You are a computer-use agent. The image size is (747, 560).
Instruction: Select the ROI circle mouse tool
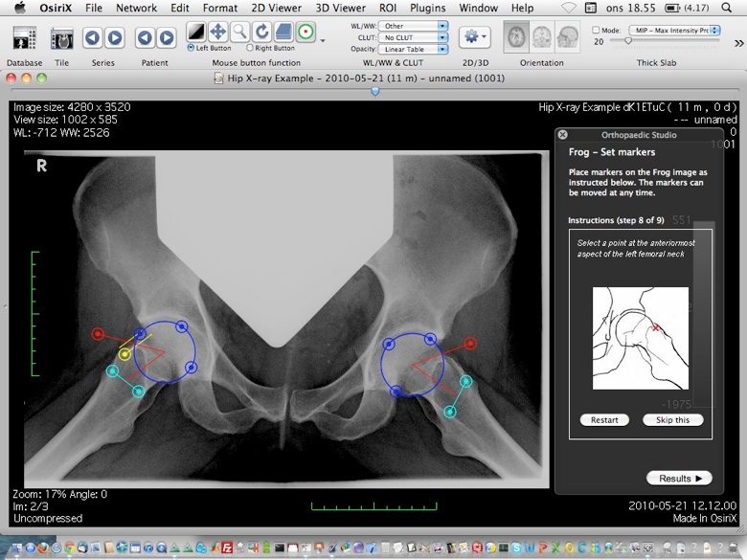[306, 32]
